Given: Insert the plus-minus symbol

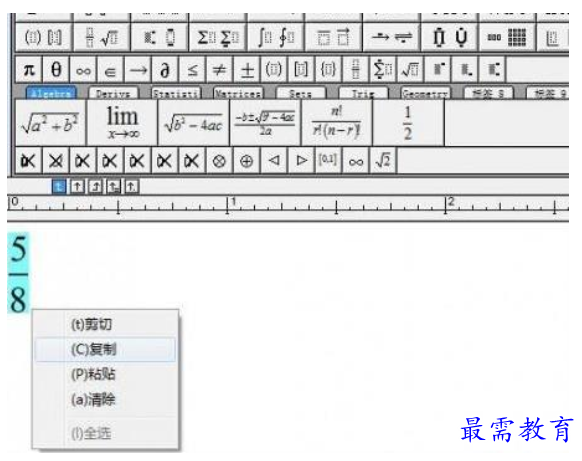Looking at the screenshot, I should (246, 69).
